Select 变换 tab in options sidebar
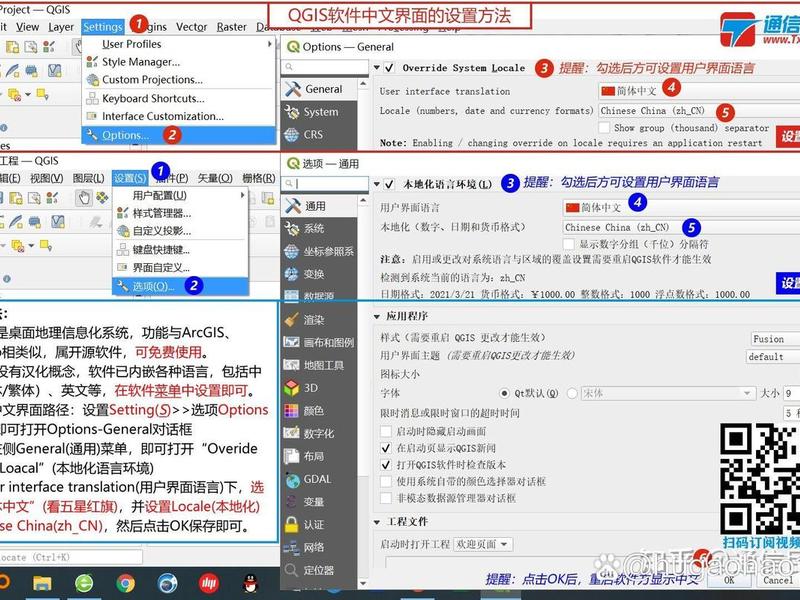This screenshot has width=800, height=600. point(319,274)
